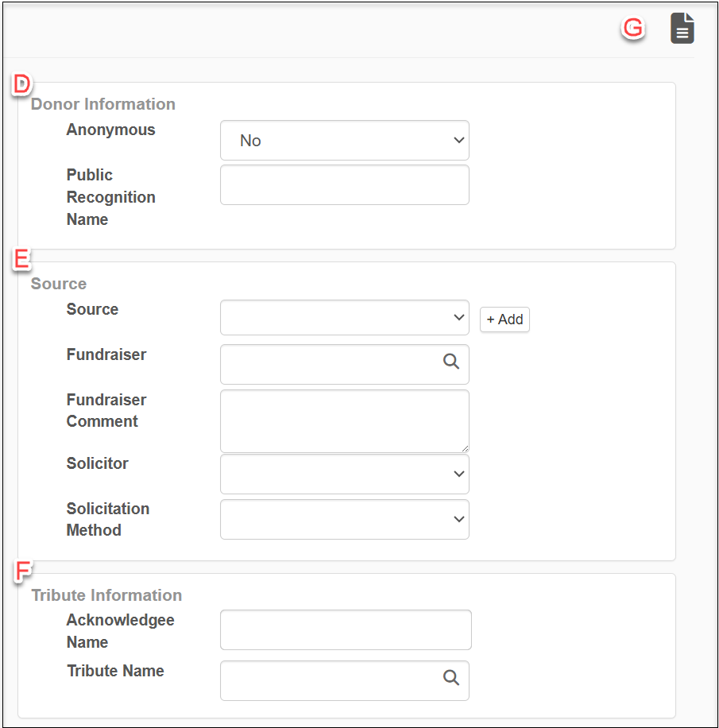The height and width of the screenshot is (728, 719).
Task: Search fundraisers via magnifier icon
Action: pos(450,361)
